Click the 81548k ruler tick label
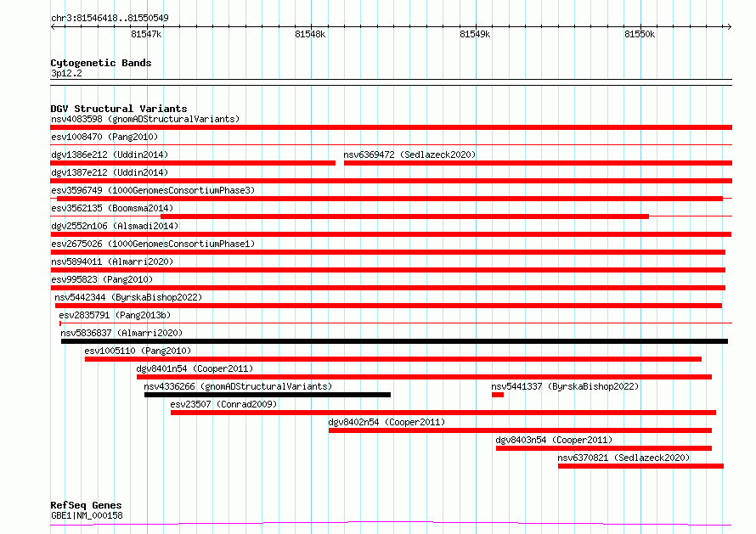The width and height of the screenshot is (756, 534). [310, 34]
